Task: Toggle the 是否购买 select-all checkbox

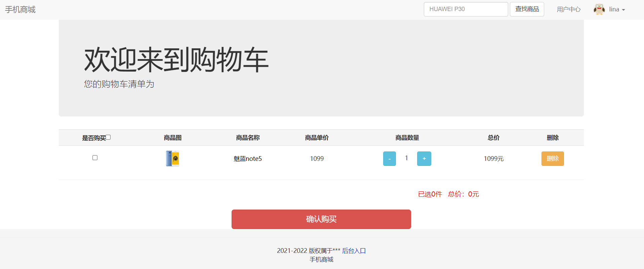Action: click(108, 137)
